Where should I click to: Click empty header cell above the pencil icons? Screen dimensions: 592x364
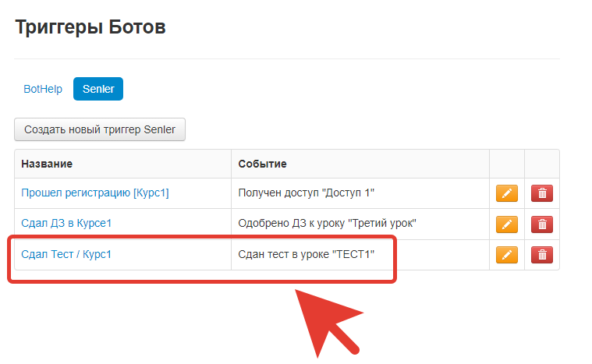pyautogui.click(x=506, y=164)
